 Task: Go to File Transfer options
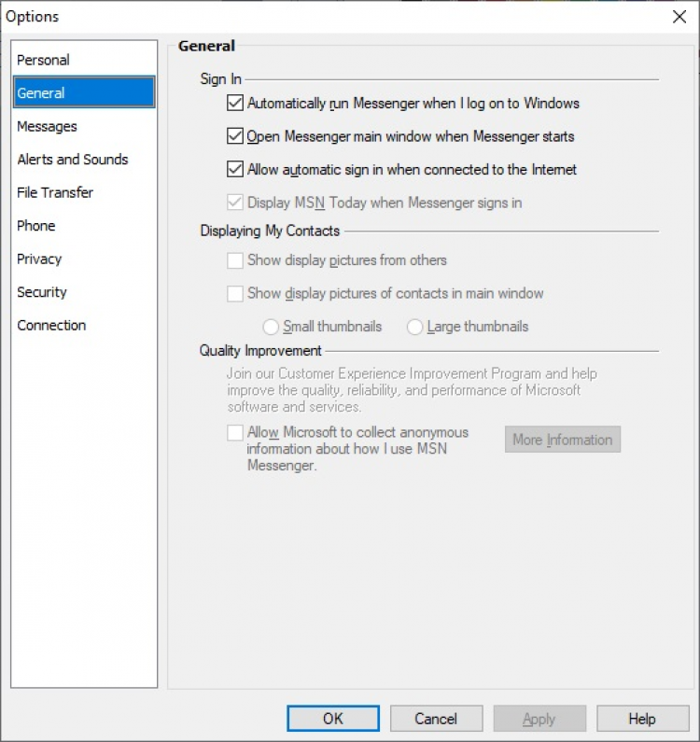click(84, 192)
